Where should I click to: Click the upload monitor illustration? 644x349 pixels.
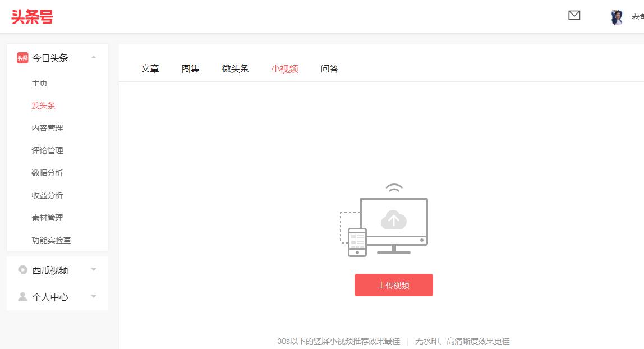pos(393,222)
